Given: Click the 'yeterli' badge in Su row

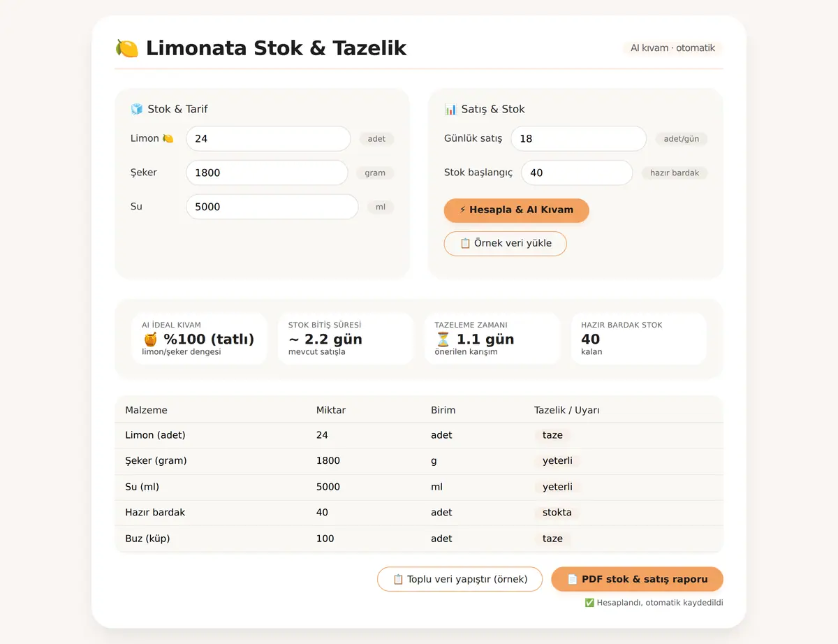Looking at the screenshot, I should (x=557, y=487).
